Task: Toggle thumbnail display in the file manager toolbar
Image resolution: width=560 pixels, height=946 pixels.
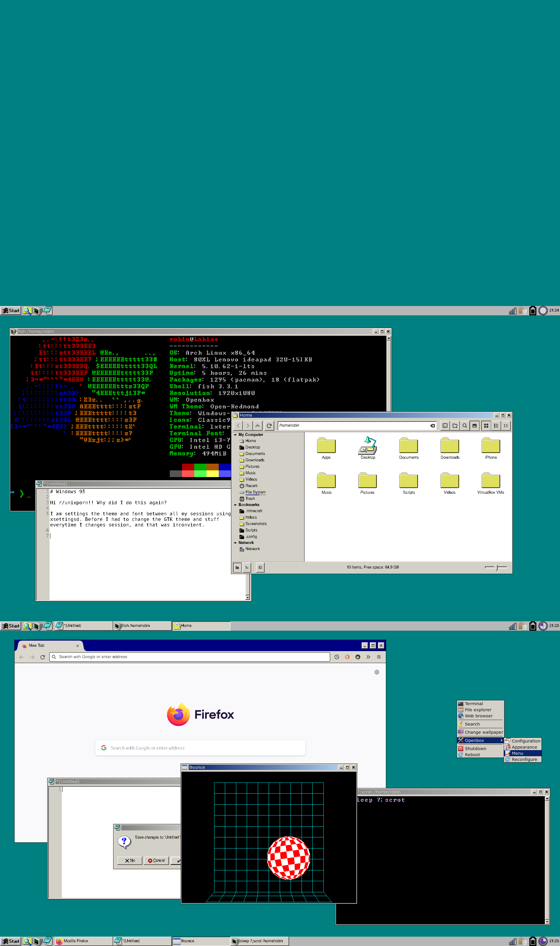Action: (x=474, y=426)
